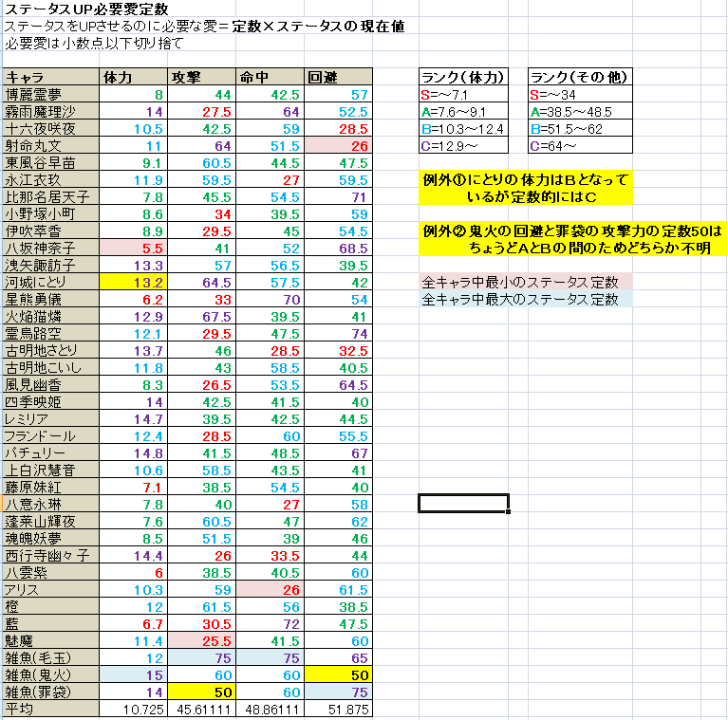Click the 博麗霊夢 character name cell
The width and height of the screenshot is (728, 720).
[50, 95]
